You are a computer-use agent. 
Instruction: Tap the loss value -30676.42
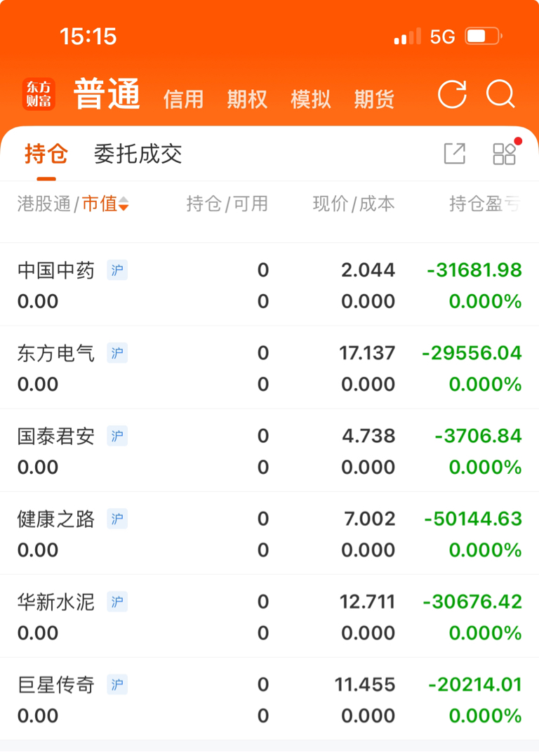(x=472, y=602)
